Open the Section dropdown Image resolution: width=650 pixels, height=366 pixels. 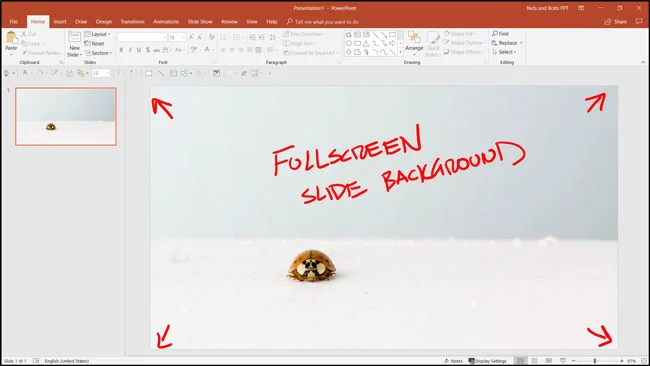click(98, 53)
